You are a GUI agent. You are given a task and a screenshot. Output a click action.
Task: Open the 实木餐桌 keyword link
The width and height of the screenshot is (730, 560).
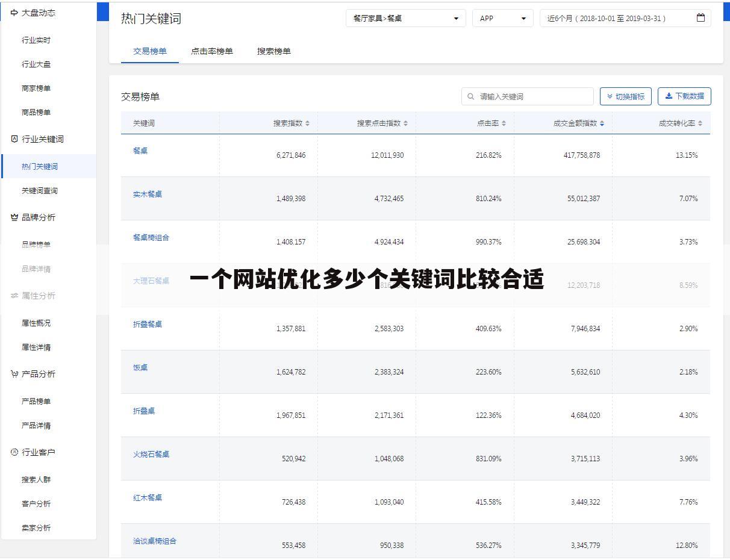click(x=147, y=194)
